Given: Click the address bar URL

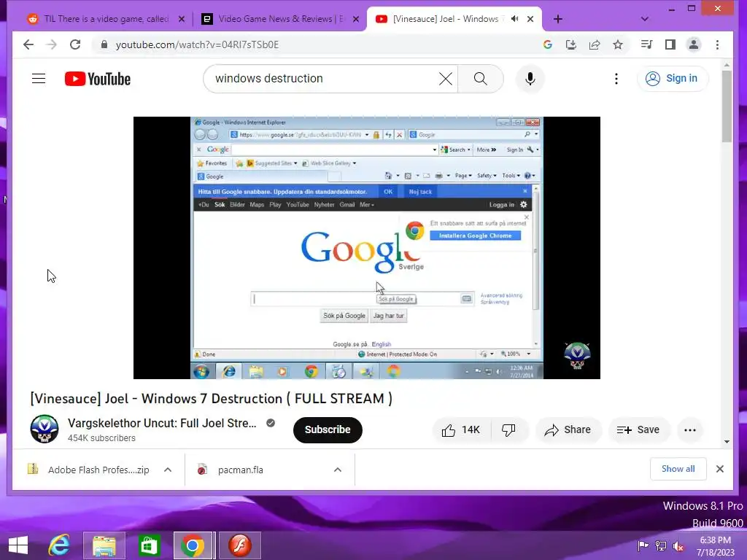Looking at the screenshot, I should click(x=197, y=44).
